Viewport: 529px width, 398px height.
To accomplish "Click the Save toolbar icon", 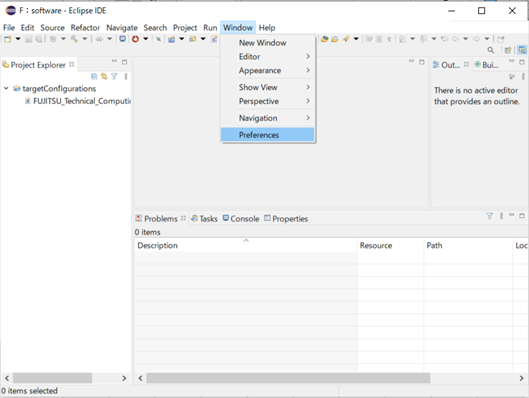I will 29,39.
